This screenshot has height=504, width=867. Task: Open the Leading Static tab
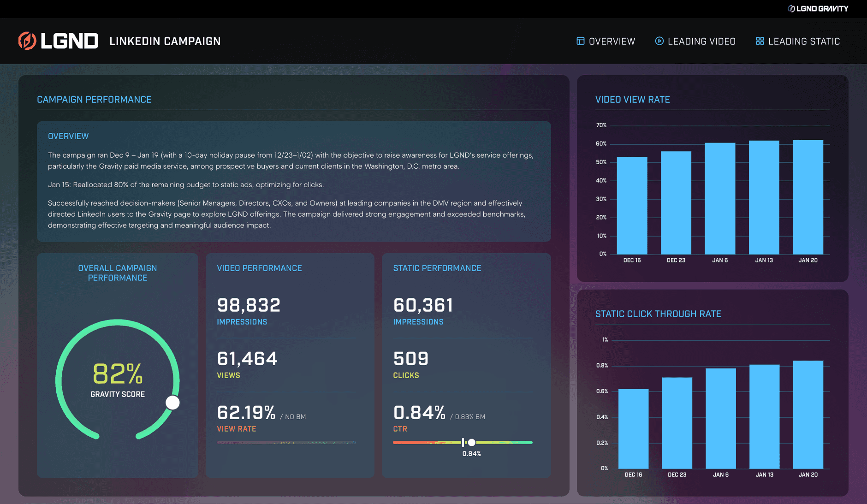798,42
